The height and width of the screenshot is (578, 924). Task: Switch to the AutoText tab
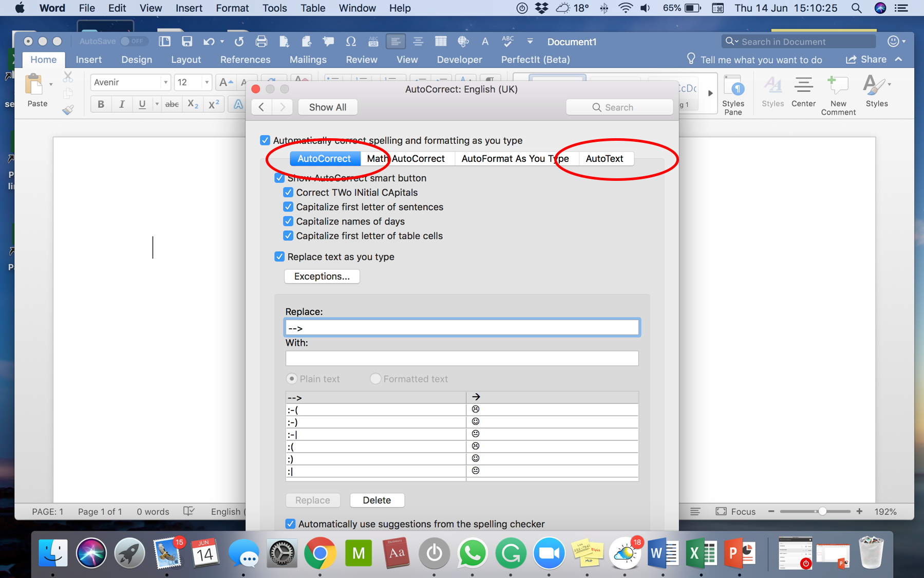[x=604, y=159]
